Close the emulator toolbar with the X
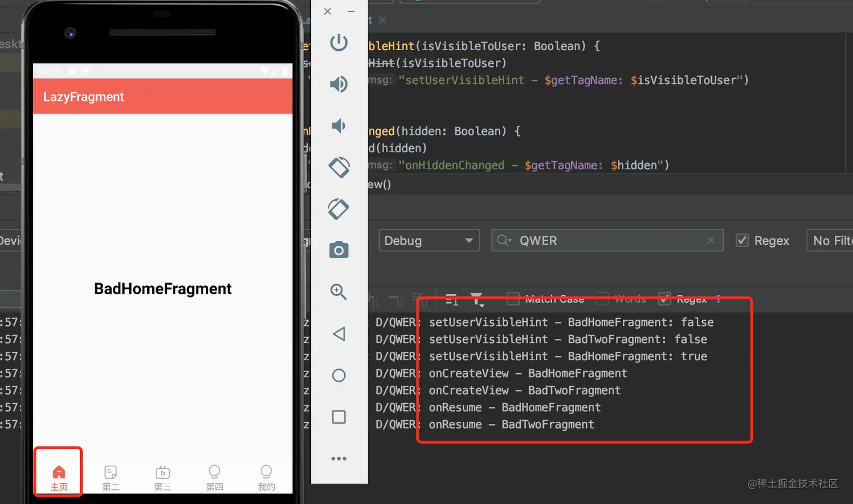This screenshot has height=504, width=853. click(327, 11)
